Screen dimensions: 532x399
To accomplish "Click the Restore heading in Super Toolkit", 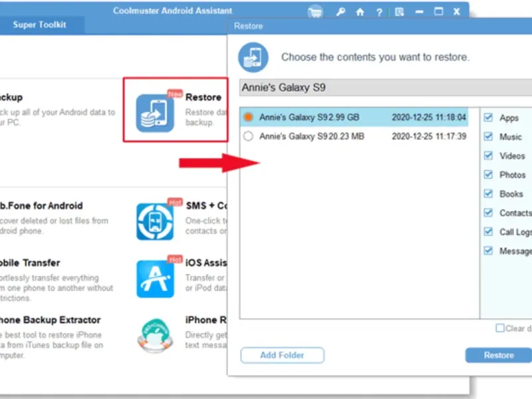I will pos(203,97).
